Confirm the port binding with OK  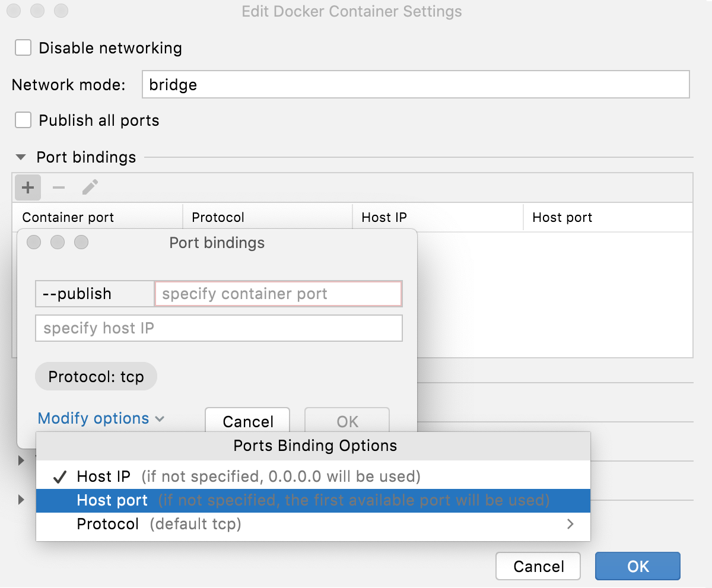coord(347,421)
